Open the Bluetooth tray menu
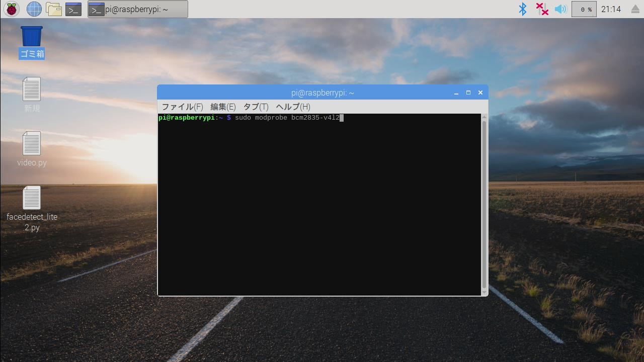Image resolution: width=644 pixels, height=362 pixels. tap(523, 9)
